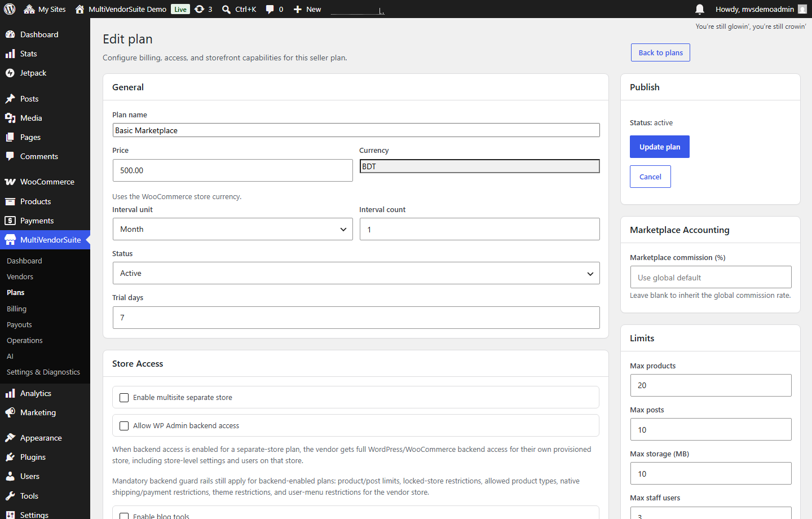
Task: Click the Plugins plug icon
Action: pyautogui.click(x=10, y=457)
